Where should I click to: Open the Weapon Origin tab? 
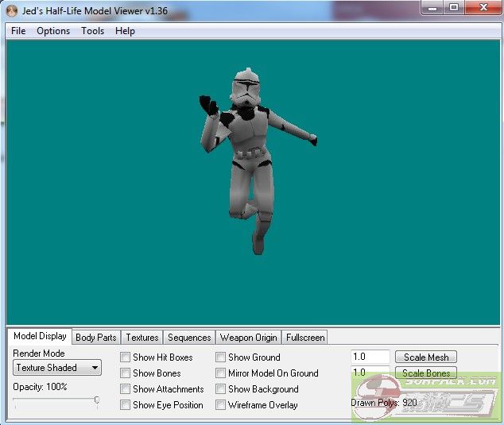click(x=249, y=338)
